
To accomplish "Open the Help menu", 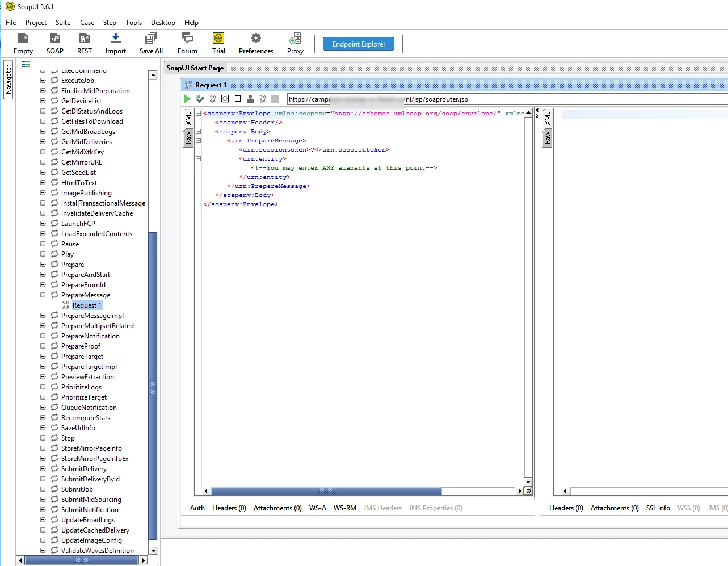I will [191, 23].
